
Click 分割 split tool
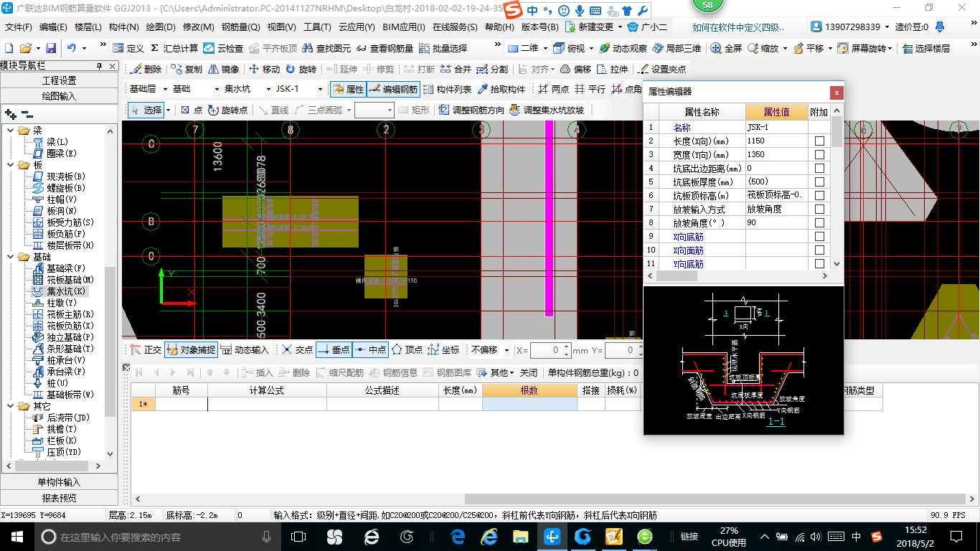tap(492, 70)
